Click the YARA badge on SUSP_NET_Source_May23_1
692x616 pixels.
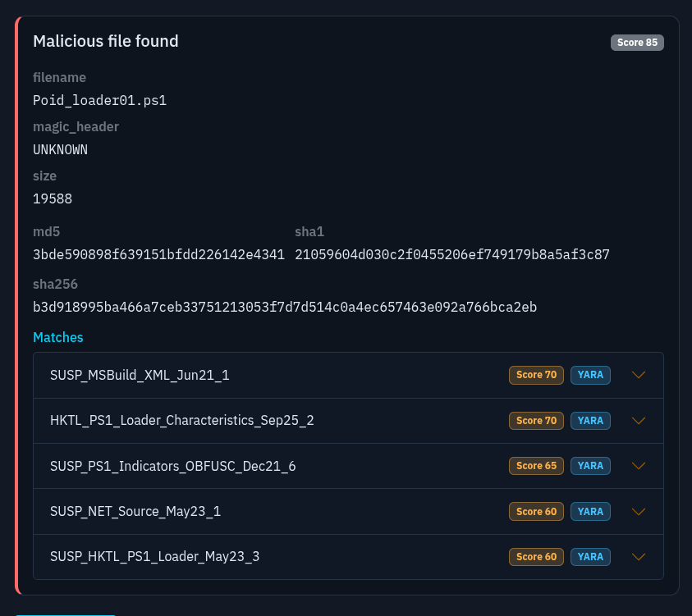click(x=590, y=511)
